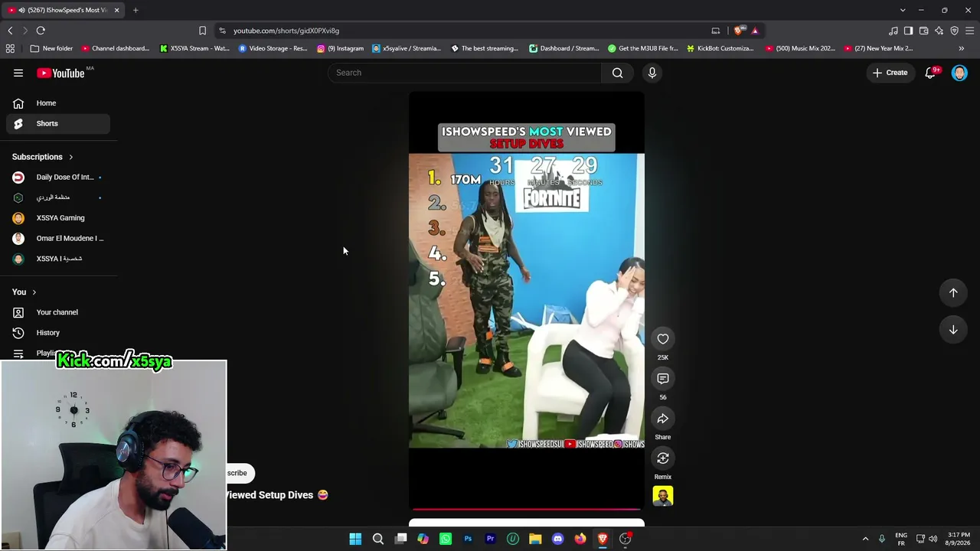Toggle the browser sidebar panel
The height and width of the screenshot is (551, 980).
pyautogui.click(x=909, y=31)
